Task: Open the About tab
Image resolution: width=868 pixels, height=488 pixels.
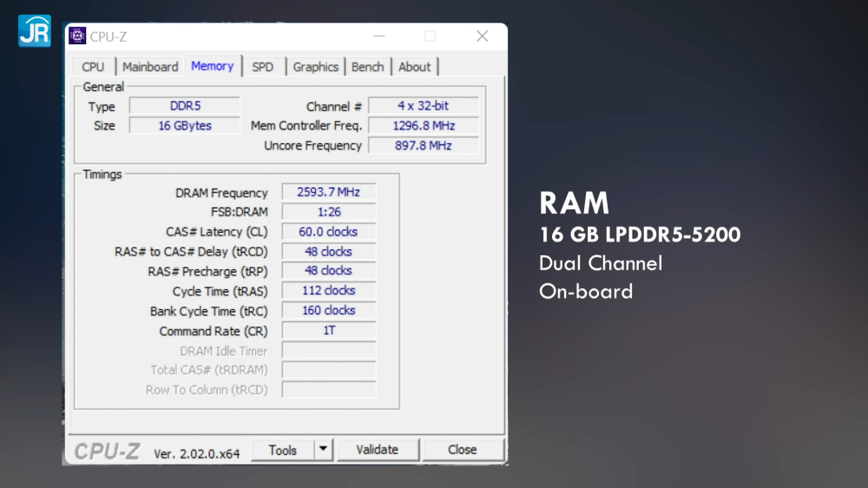Action: click(414, 67)
